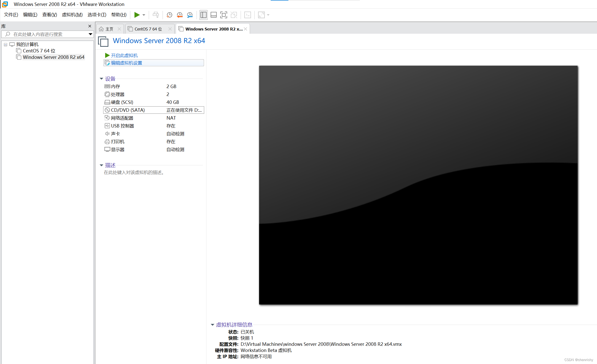The image size is (597, 364).
Task: Select the USB 控制器 device row
Action: pos(153,126)
